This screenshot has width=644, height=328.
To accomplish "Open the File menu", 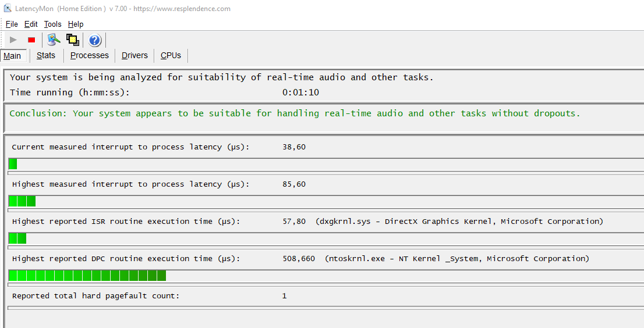I will pos(12,24).
